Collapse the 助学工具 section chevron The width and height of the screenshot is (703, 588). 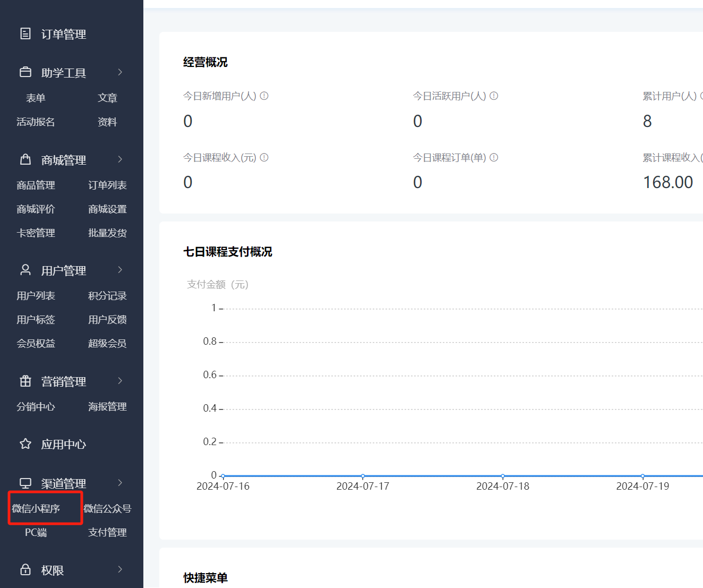coord(120,72)
